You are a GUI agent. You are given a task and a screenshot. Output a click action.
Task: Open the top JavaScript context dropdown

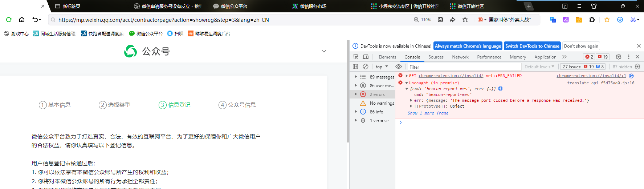(x=382, y=67)
